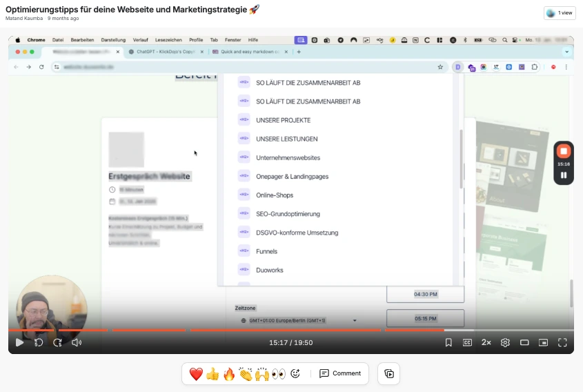Expand Chrome tab search chevron
This screenshot has width=583, height=392.
[x=566, y=52]
